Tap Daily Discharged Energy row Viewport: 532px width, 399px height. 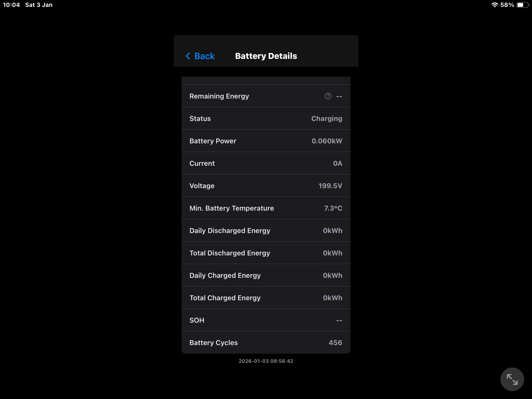point(266,231)
